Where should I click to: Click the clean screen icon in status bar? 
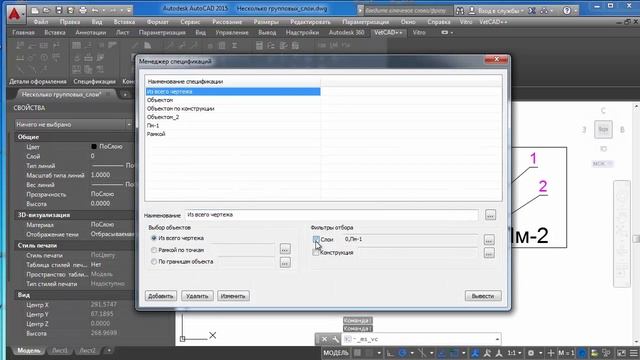pyautogui.click(x=621, y=353)
